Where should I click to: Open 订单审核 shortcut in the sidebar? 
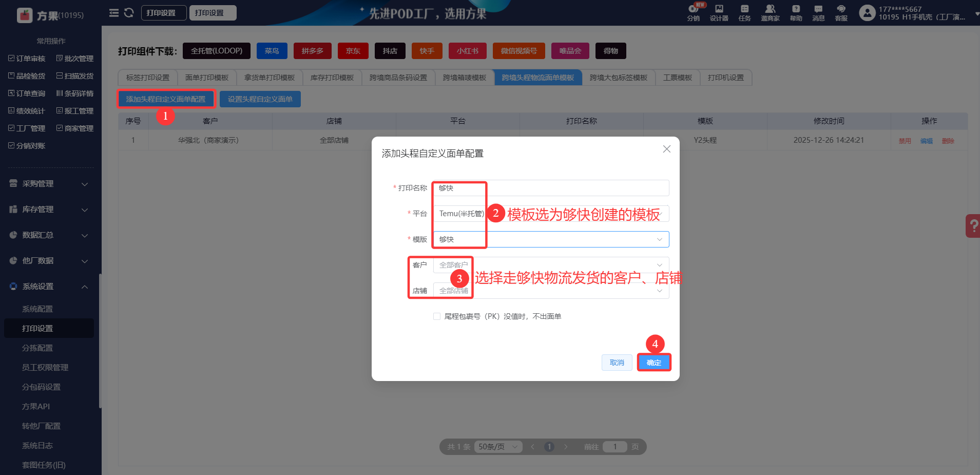click(x=27, y=59)
